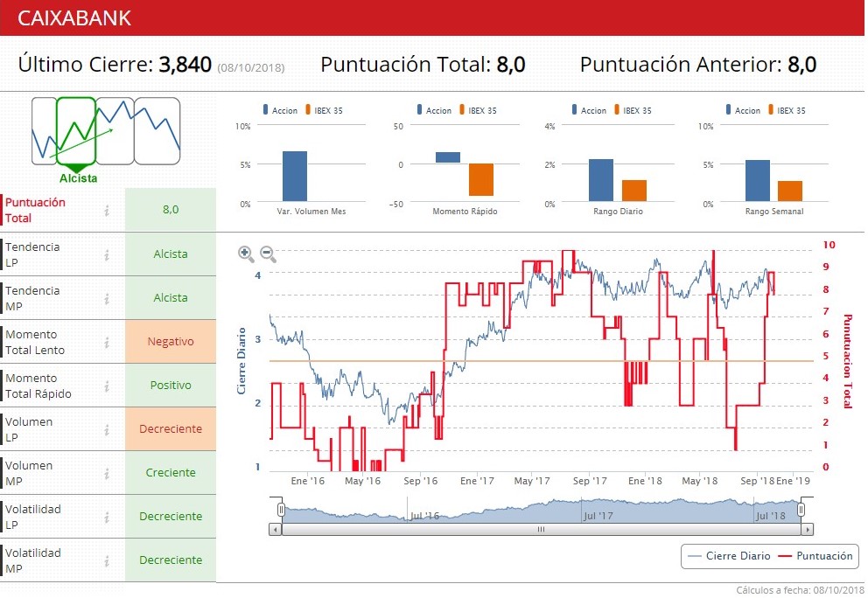This screenshot has width=868, height=598.
Task: Open info icon for Volatilidad MP
Action: (x=107, y=560)
